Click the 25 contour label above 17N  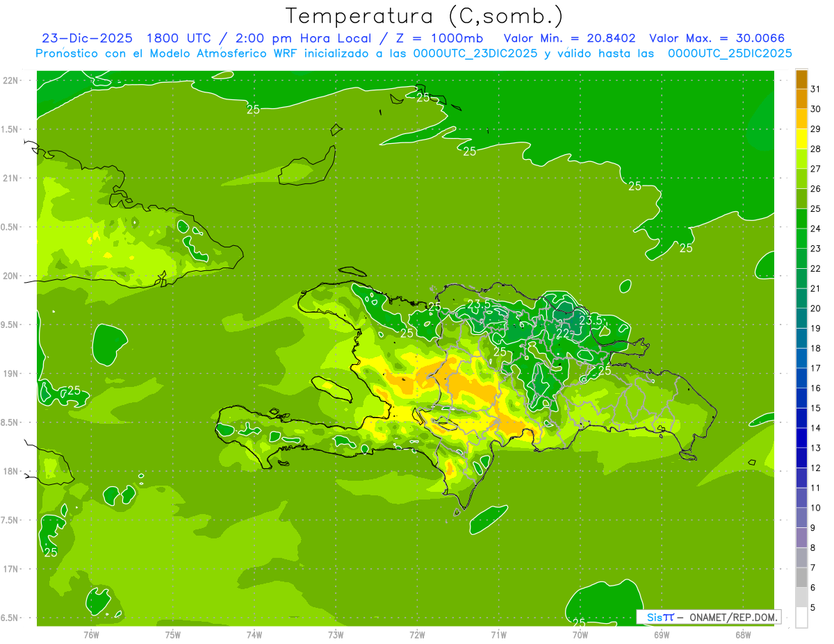[51, 552]
